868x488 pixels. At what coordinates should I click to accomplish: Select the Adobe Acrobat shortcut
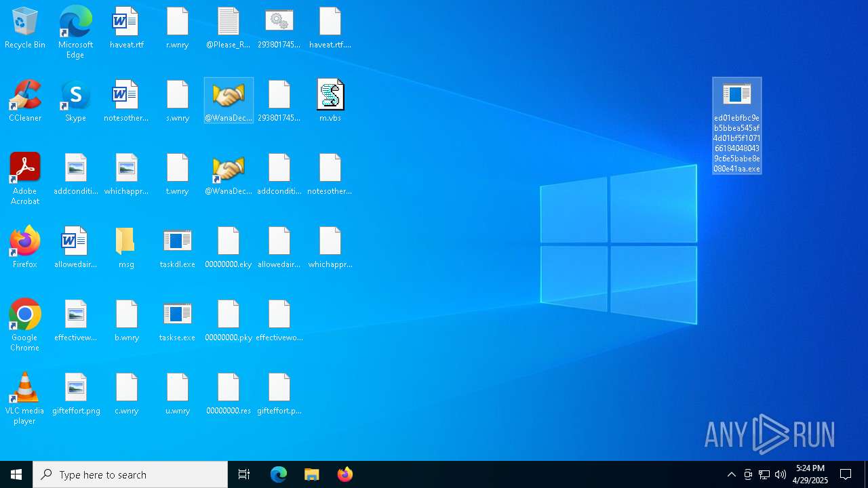pos(25,179)
